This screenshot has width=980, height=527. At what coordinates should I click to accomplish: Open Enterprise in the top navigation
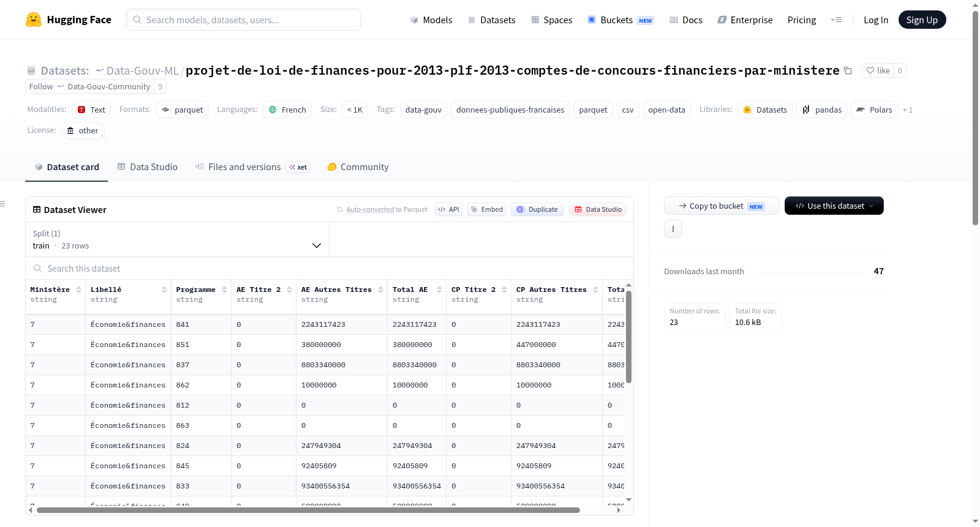click(745, 20)
